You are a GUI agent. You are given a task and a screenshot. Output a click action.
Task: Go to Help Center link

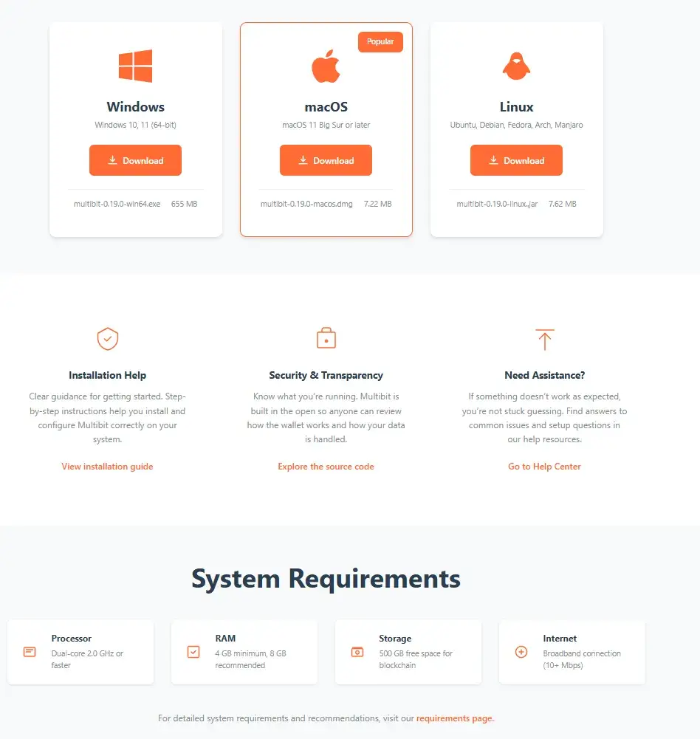pos(544,466)
